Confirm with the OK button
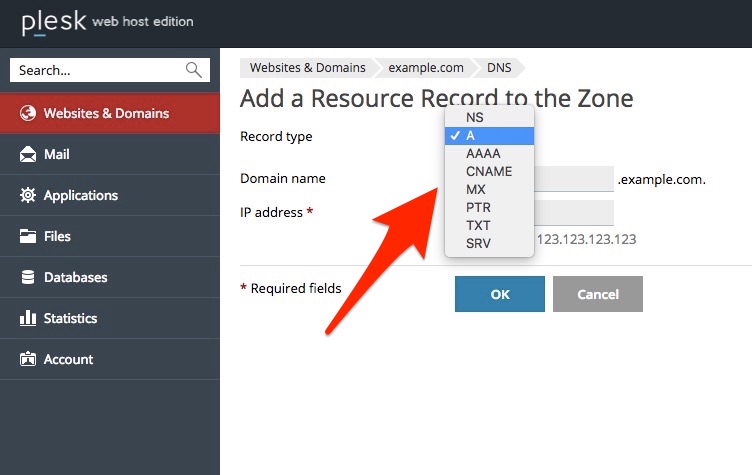Viewport: 752px width, 475px height. pos(500,294)
